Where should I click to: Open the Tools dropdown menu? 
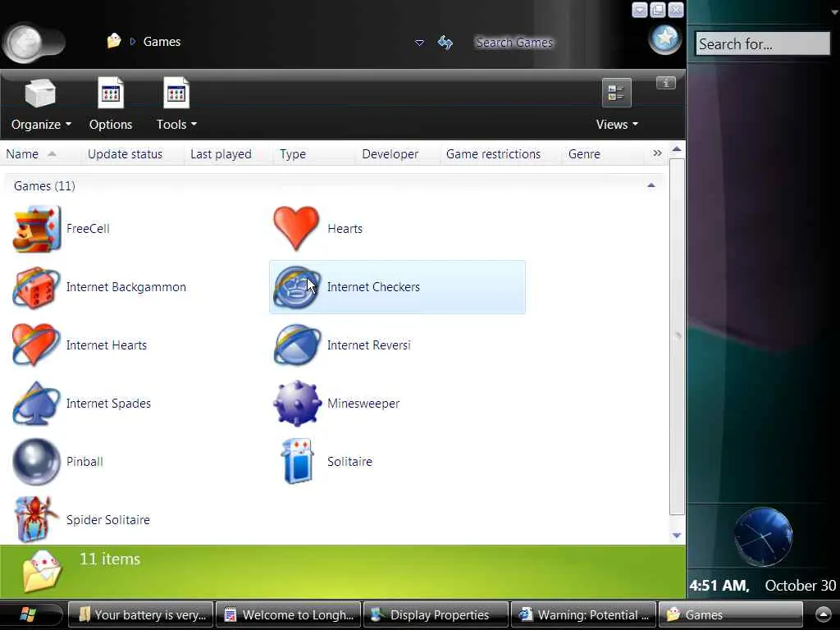tap(194, 125)
